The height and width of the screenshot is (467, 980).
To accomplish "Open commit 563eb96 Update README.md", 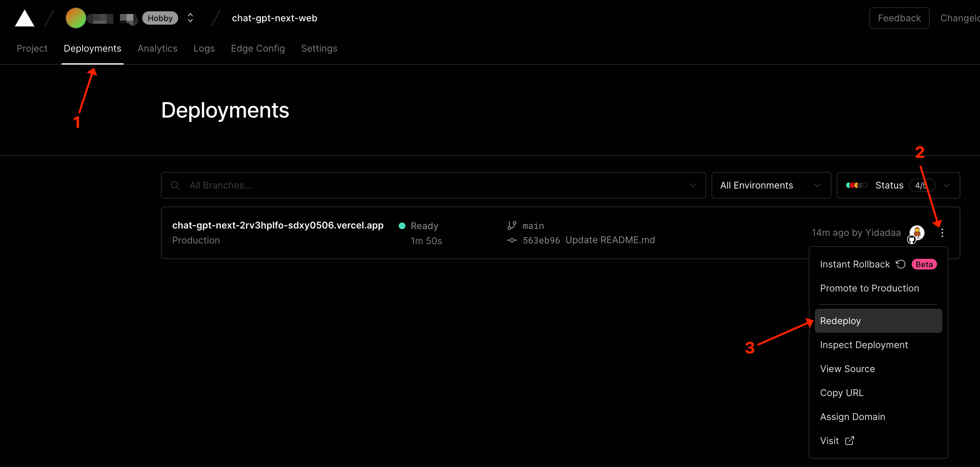I will click(x=589, y=240).
